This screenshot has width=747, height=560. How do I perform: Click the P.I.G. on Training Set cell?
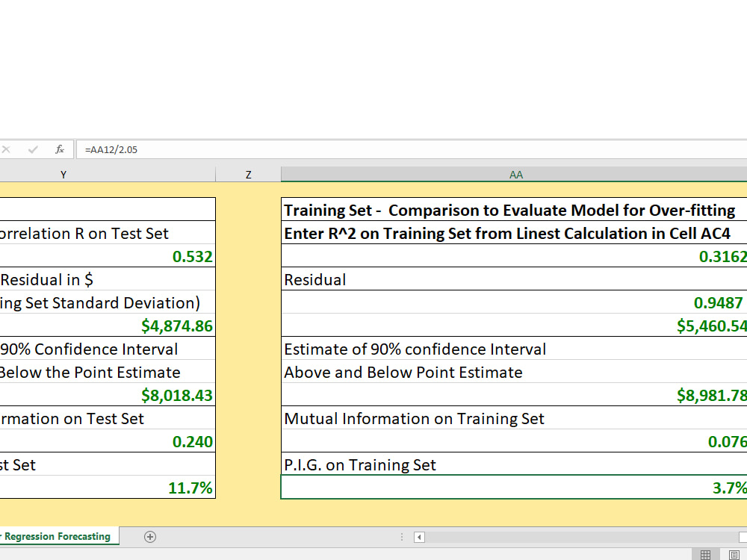coord(514,464)
